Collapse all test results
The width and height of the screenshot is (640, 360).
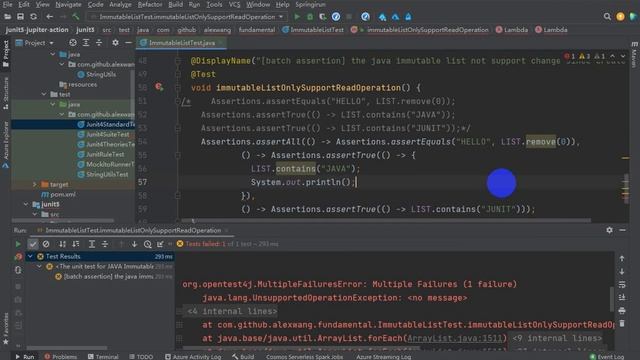pyautogui.click(x=105, y=244)
